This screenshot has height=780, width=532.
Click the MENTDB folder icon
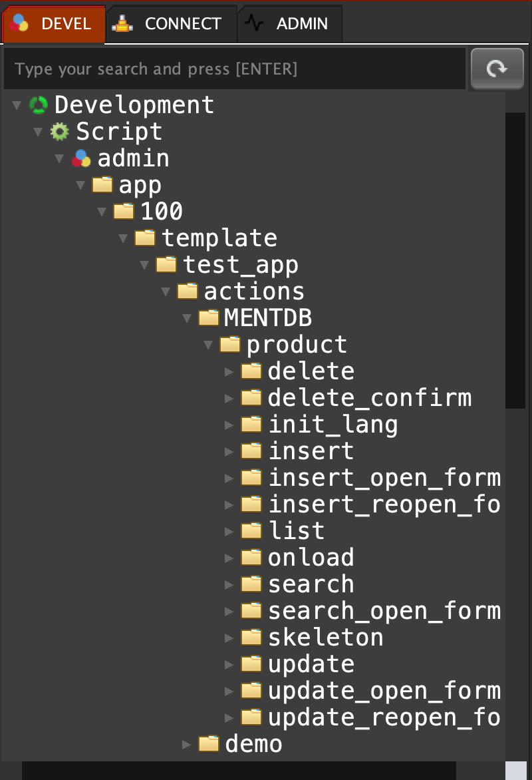pyautogui.click(x=209, y=317)
